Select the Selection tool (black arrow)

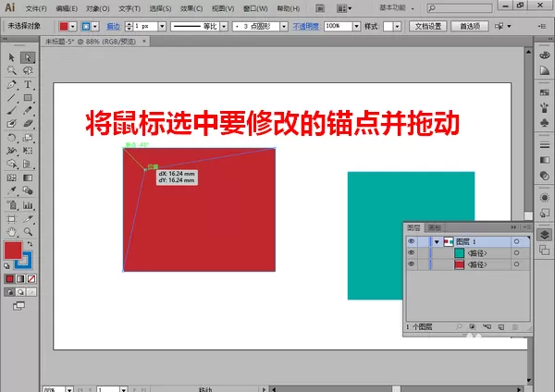click(x=11, y=57)
